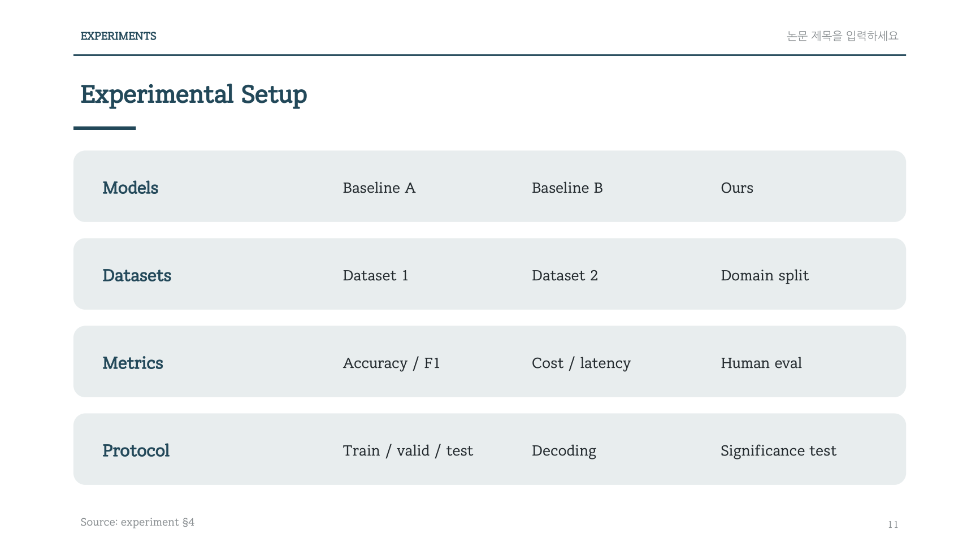Click the Train / valid / test text
980x551 pixels.
(x=407, y=451)
